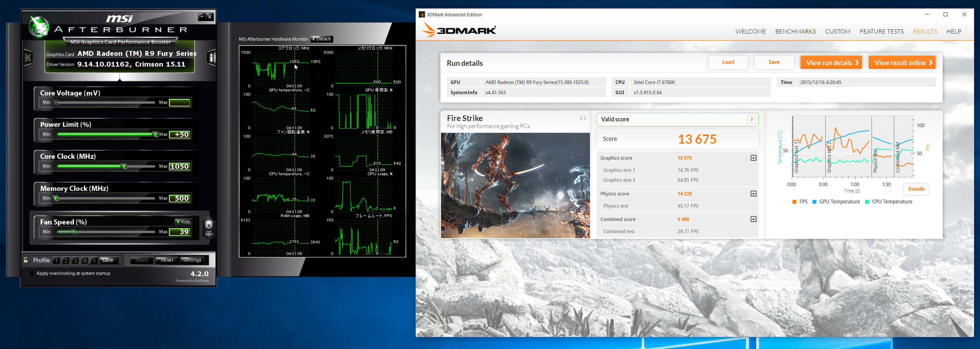
Task: Click the Power Limit slider handle
Action: (155, 134)
